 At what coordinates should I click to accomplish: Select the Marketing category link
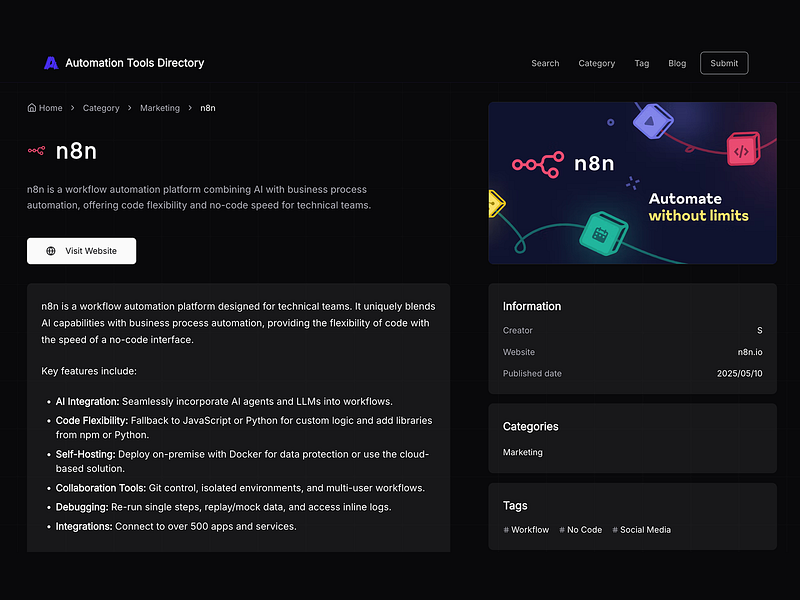point(522,452)
